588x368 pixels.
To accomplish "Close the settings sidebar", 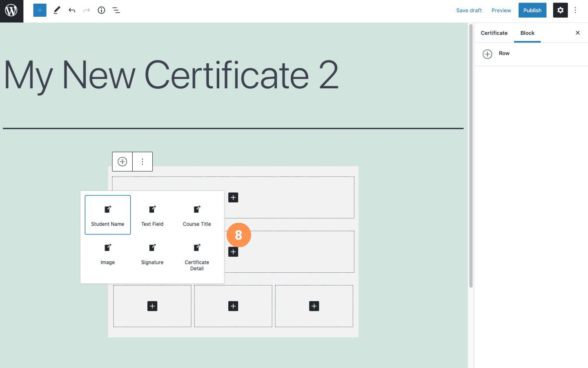I will click(x=578, y=33).
